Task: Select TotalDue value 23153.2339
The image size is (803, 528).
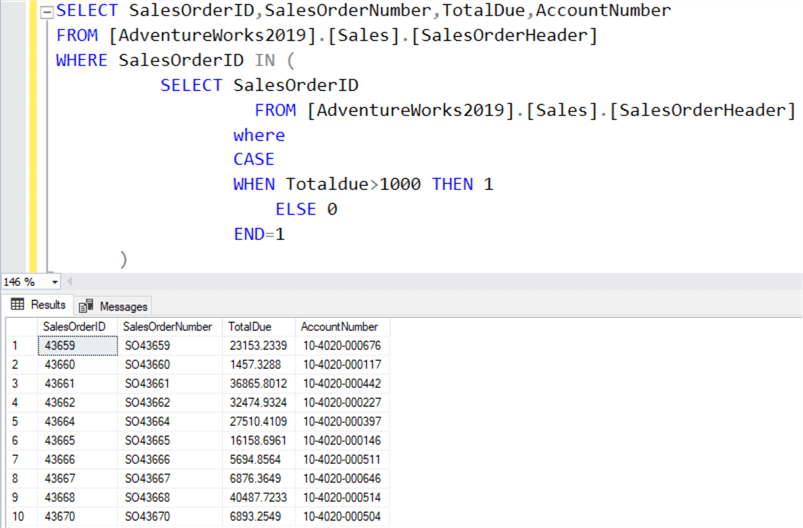Action: tap(259, 346)
